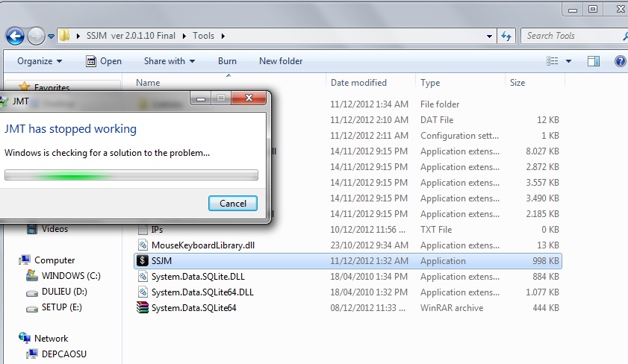This screenshot has height=364, width=628.
Task: Cancel the JMT error dialog
Action: [233, 203]
